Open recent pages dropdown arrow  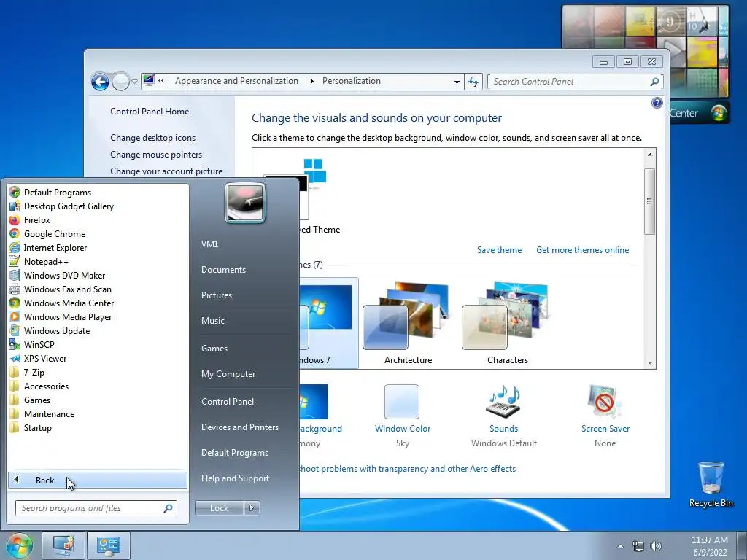pos(135,82)
